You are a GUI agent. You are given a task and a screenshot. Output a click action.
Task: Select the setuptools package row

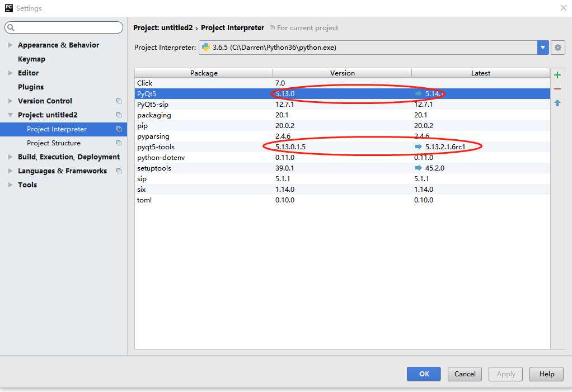click(x=342, y=168)
